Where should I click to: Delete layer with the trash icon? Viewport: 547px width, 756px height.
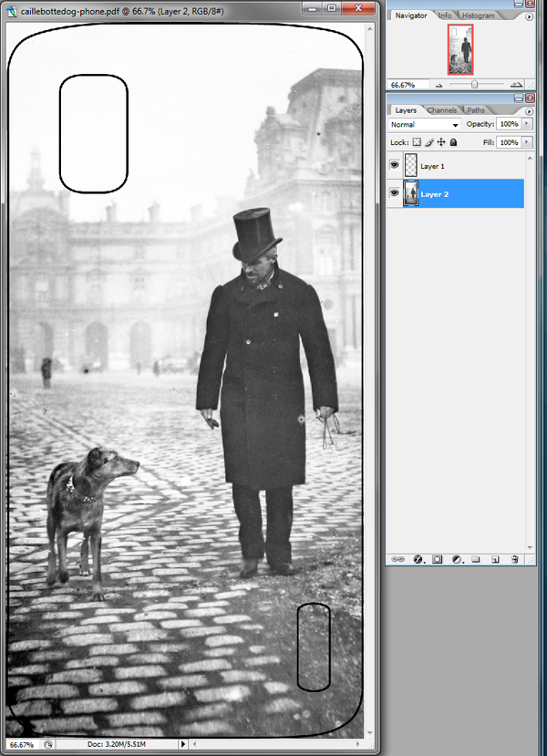pyautogui.click(x=515, y=559)
